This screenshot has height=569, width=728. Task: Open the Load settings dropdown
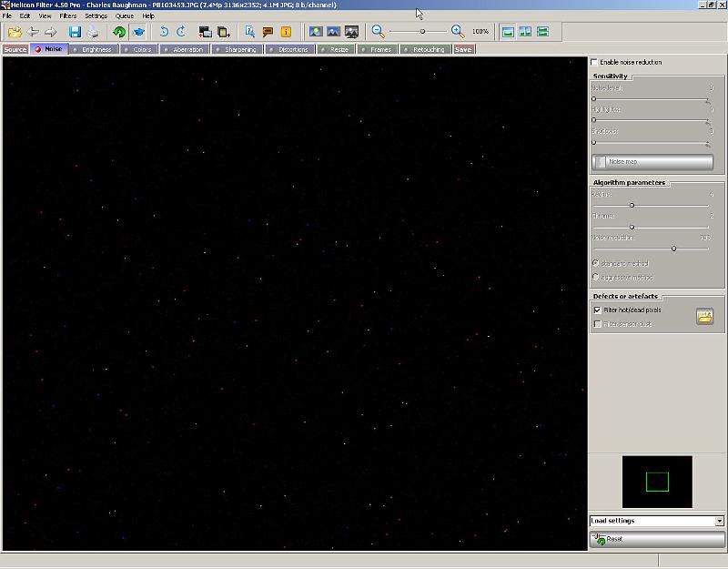[719, 521]
